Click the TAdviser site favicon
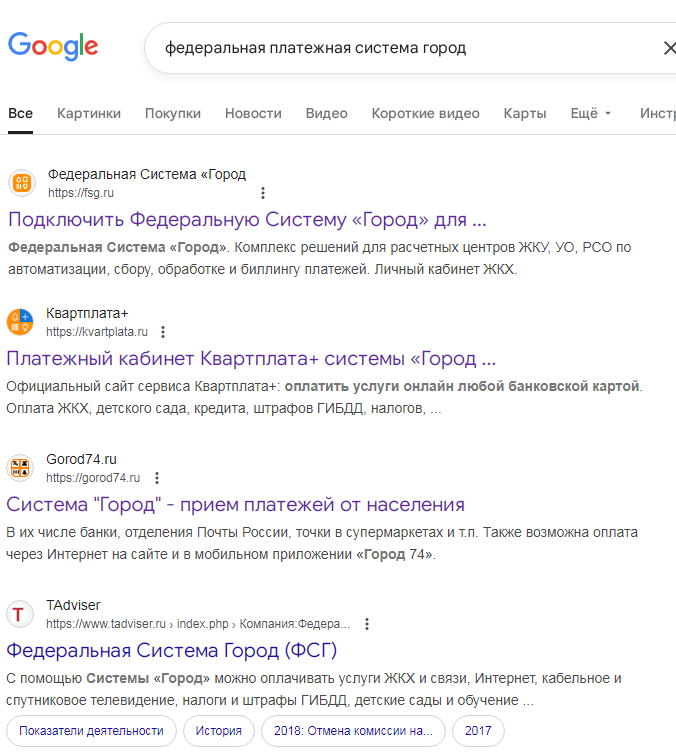The height and width of the screenshot is (755, 676). click(x=21, y=613)
